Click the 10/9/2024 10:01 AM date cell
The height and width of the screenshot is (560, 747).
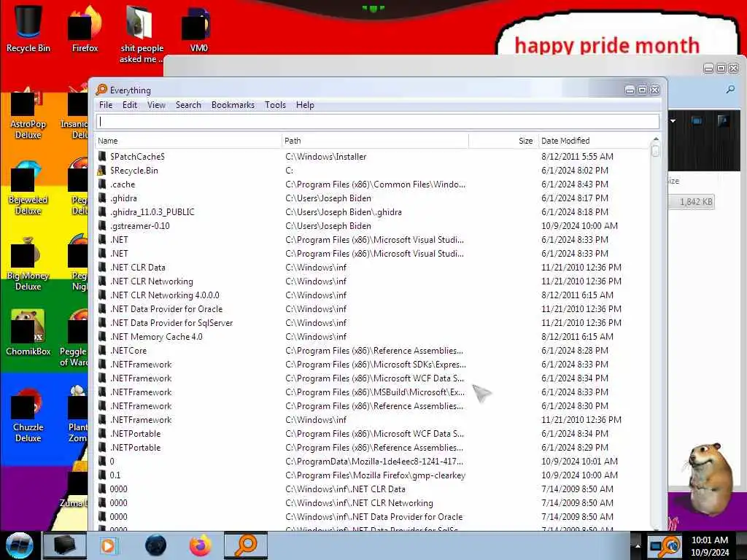(x=579, y=461)
